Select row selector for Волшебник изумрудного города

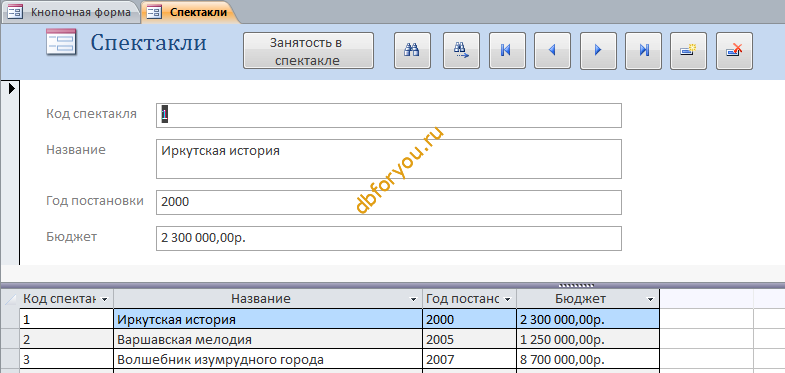tap(11, 359)
